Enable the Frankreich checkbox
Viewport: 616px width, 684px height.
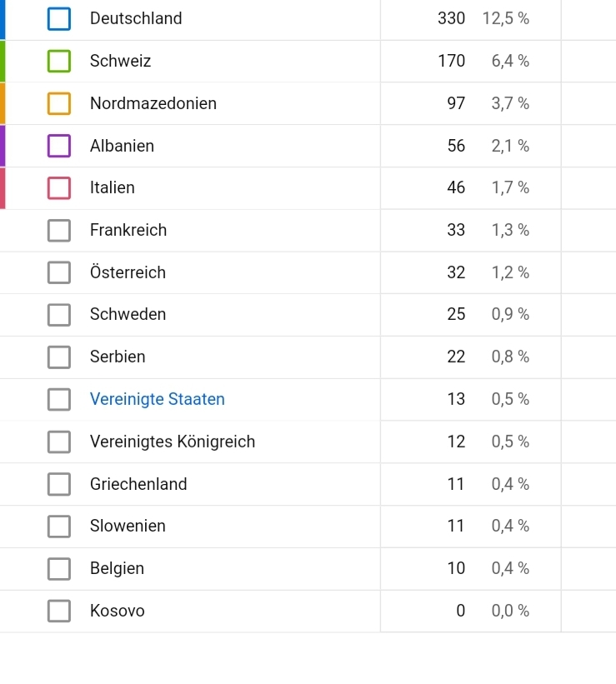[59, 230]
